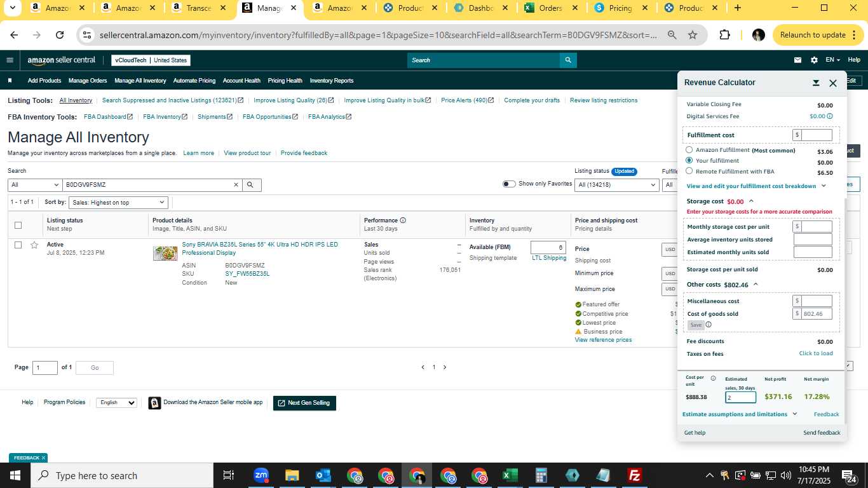Check the Sony BRAVIA listing row checkbox
This screenshot has width=868, height=488.
pyautogui.click(x=18, y=245)
